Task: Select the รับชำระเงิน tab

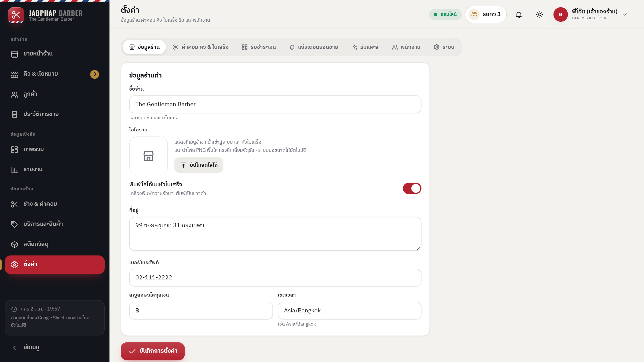Action: 259,47
